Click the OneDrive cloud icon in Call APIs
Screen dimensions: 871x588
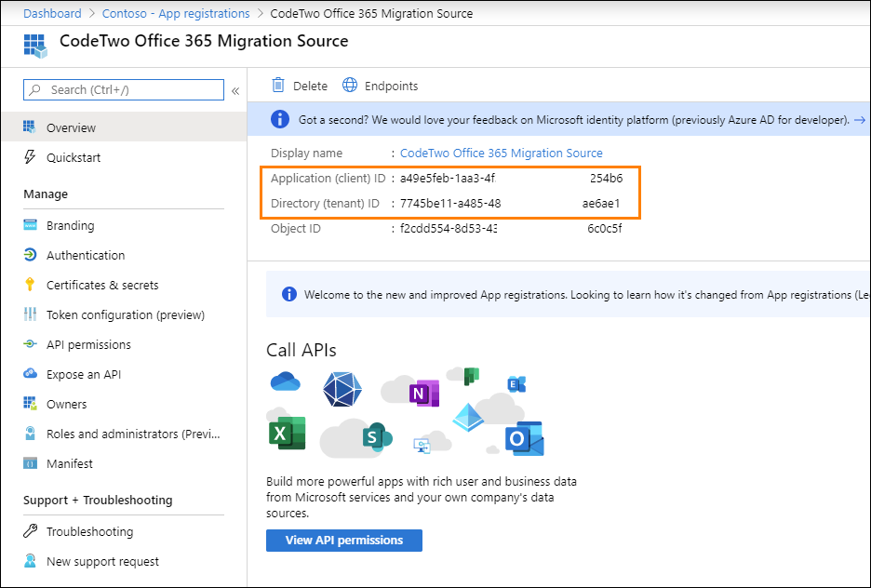[286, 382]
